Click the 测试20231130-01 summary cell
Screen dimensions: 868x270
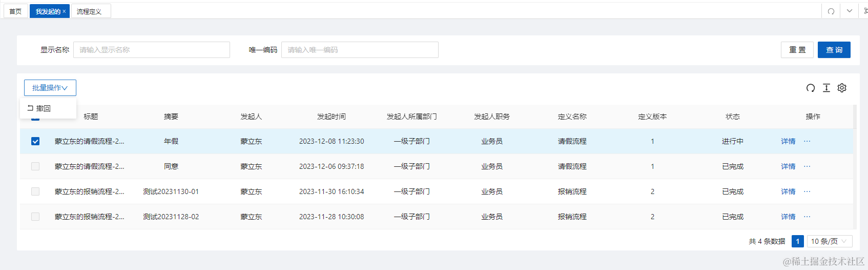tap(171, 191)
